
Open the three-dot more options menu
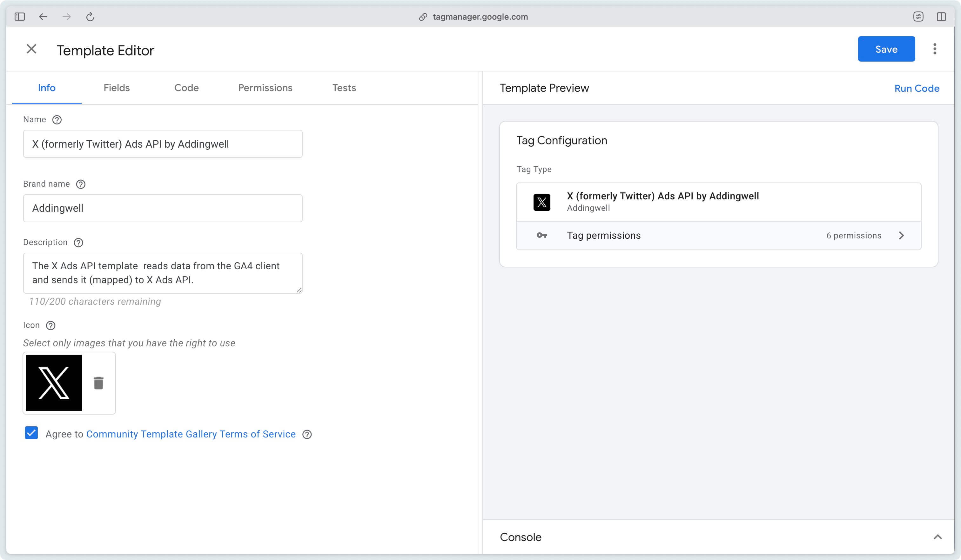934,49
